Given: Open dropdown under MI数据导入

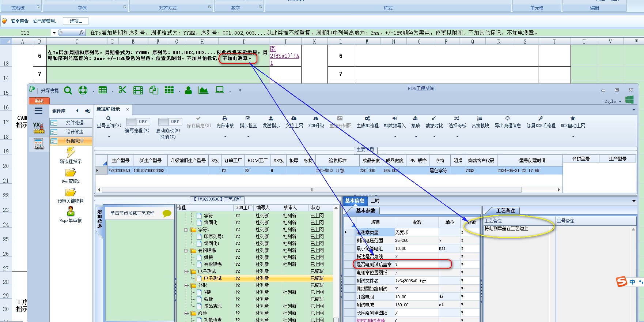Looking at the screenshot, I should [x=395, y=137].
